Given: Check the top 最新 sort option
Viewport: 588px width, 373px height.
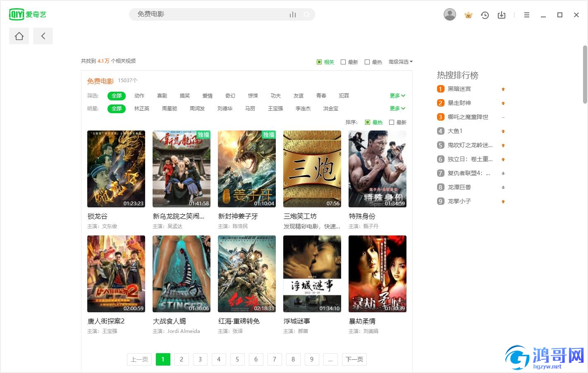Looking at the screenshot, I should coord(349,62).
